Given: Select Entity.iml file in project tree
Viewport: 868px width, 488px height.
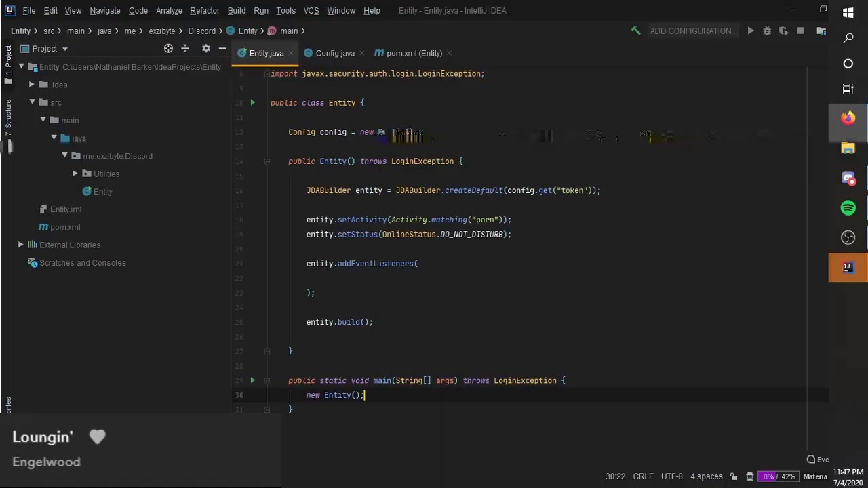Looking at the screenshot, I should pyautogui.click(x=65, y=209).
